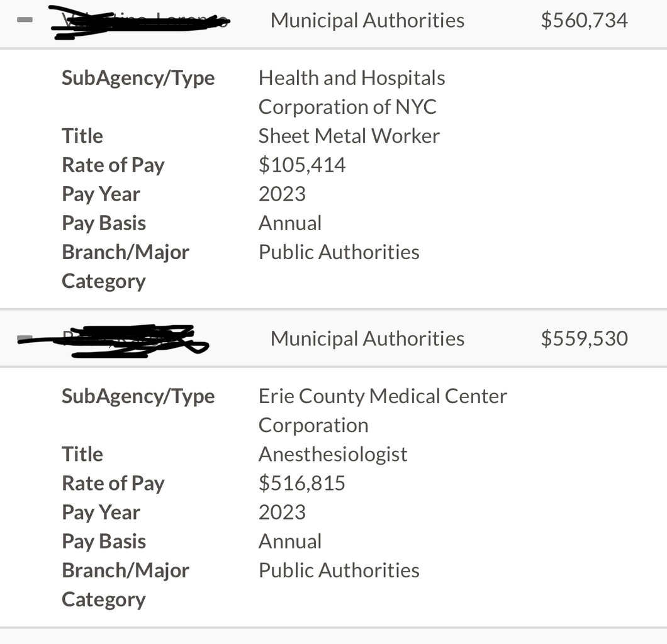
Task: Click the $560,734 total pay amount
Action: coord(584,20)
